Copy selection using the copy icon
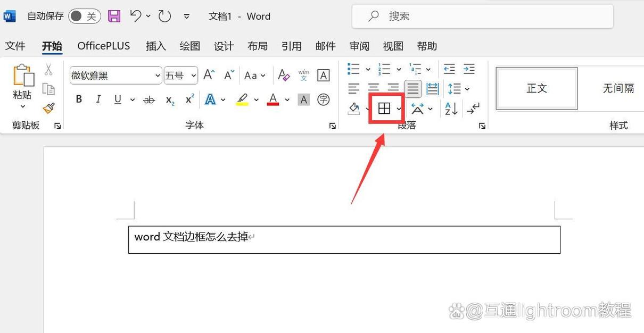 48,89
